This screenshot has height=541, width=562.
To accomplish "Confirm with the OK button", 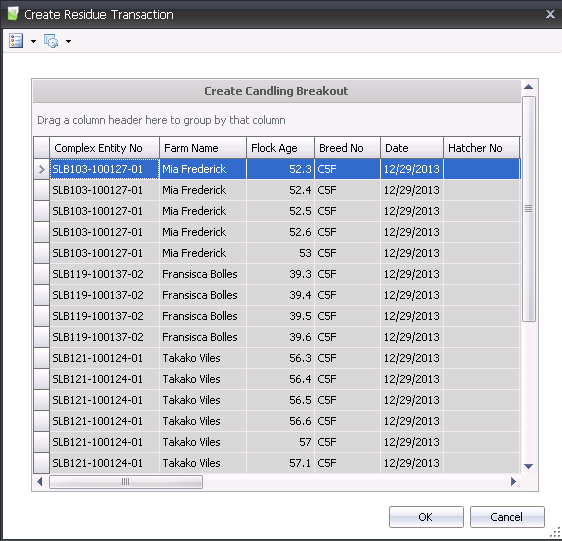I will (426, 517).
